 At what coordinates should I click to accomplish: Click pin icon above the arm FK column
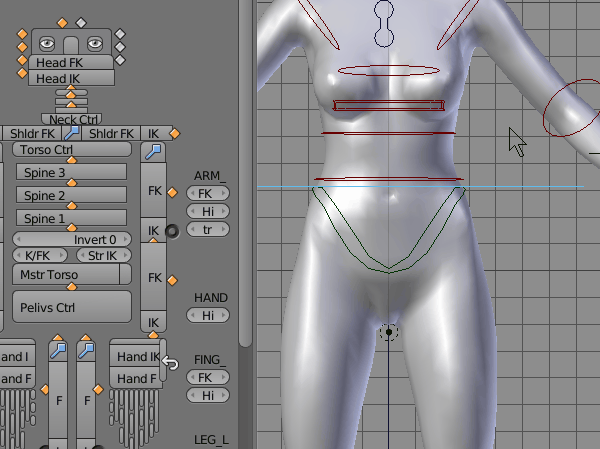(x=153, y=152)
